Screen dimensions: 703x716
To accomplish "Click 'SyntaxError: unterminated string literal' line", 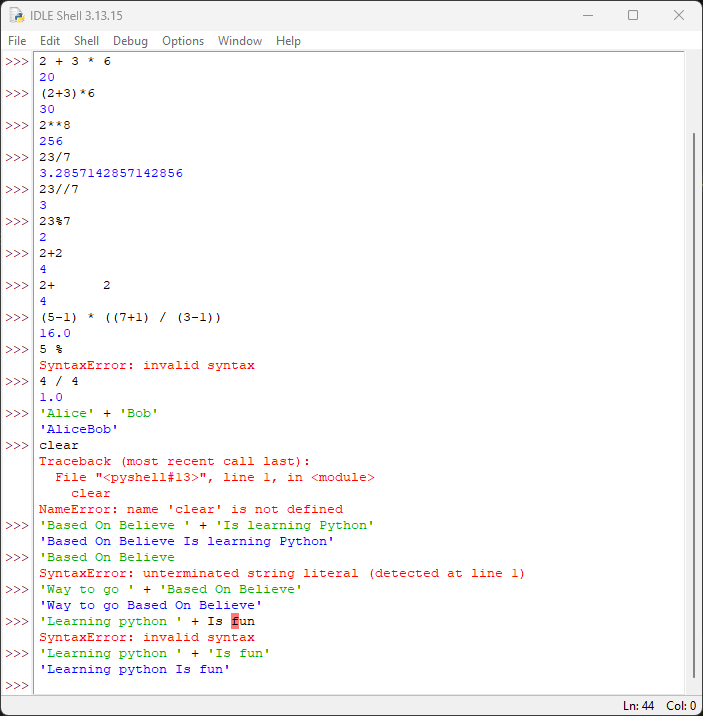I will coord(282,573).
